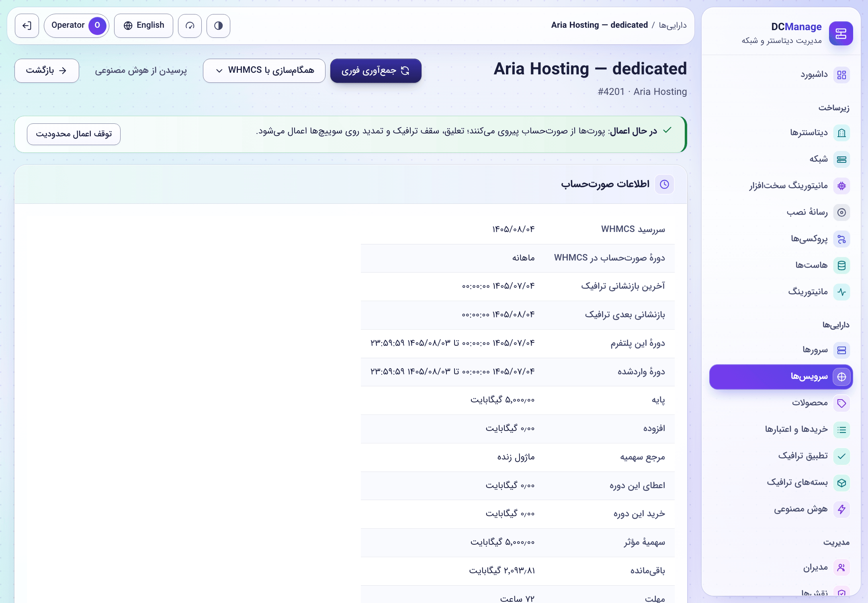Click پایه row label
Image resolution: width=868 pixels, height=603 pixels.
658,400
